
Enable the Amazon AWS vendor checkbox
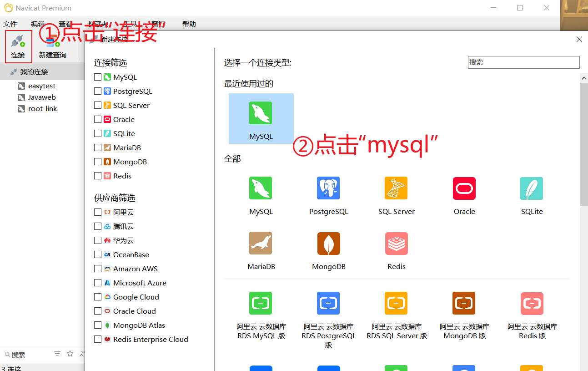98,269
